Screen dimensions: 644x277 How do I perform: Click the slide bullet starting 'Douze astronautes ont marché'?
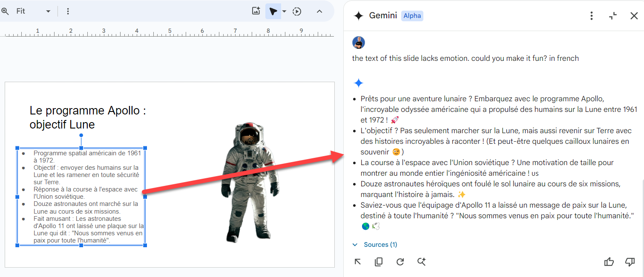pyautogui.click(x=86, y=208)
